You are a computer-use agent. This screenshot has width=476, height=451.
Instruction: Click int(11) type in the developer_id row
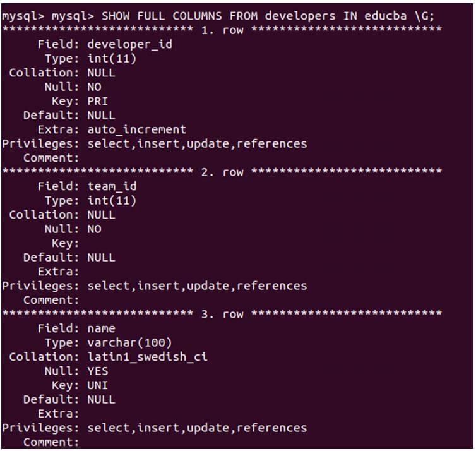point(112,59)
